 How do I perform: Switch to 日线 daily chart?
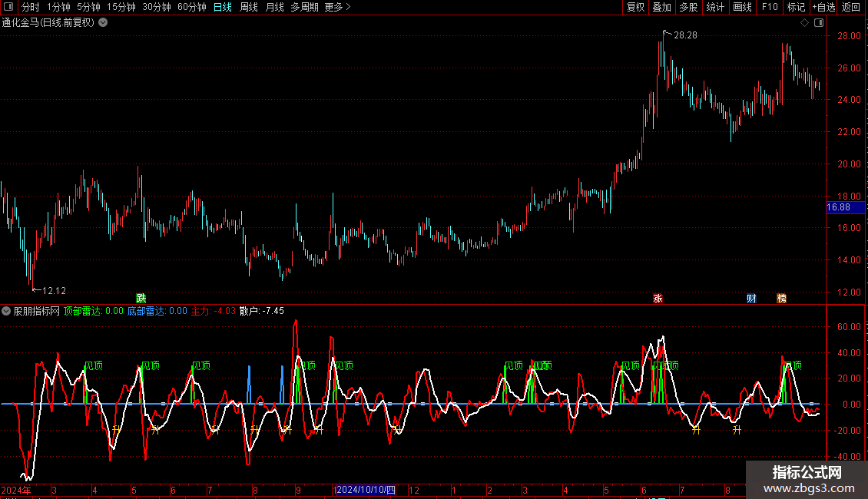tap(223, 7)
